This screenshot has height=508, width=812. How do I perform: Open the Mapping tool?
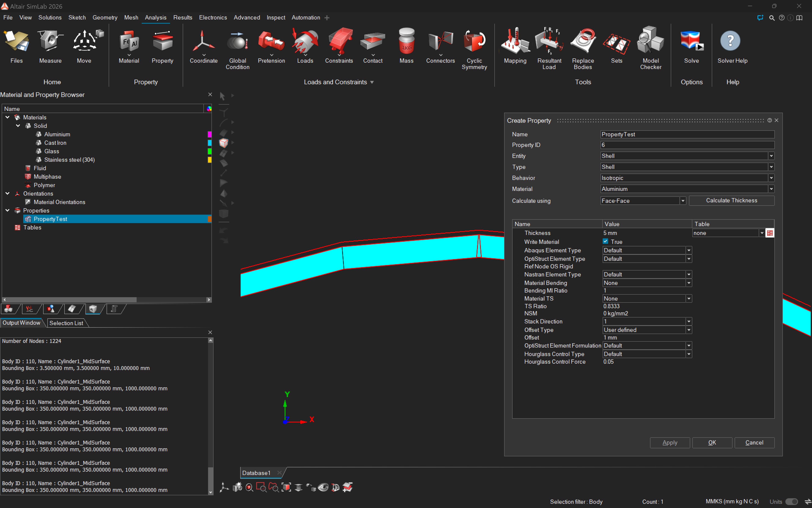coord(515,45)
